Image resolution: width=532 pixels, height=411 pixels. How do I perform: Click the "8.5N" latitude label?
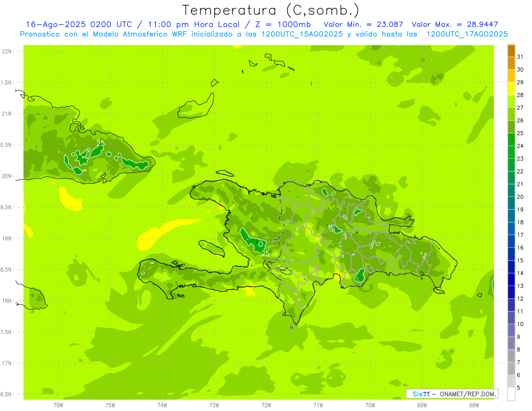[x=7, y=270]
